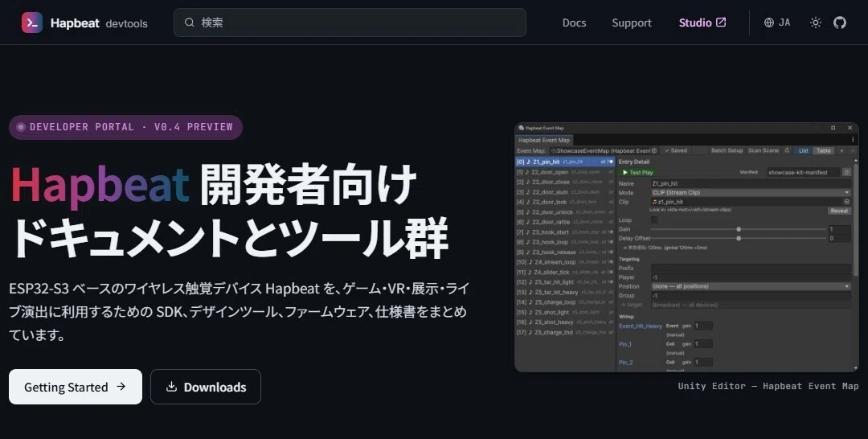Open the JA language selector
This screenshot has width=868, height=439.
(x=777, y=23)
